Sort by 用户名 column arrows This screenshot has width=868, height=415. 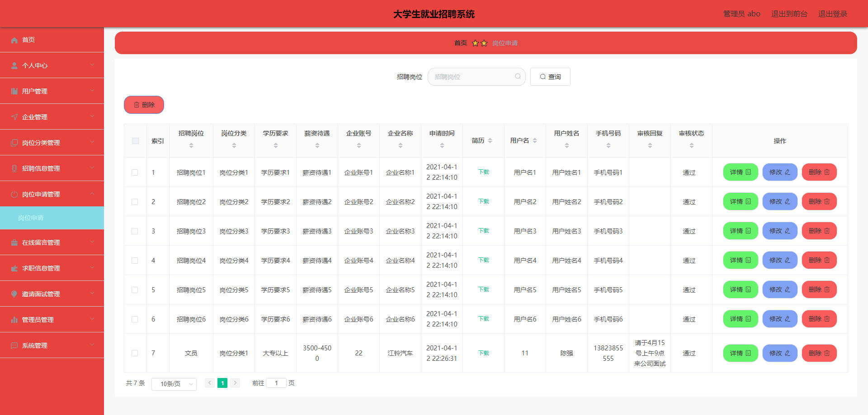click(535, 141)
